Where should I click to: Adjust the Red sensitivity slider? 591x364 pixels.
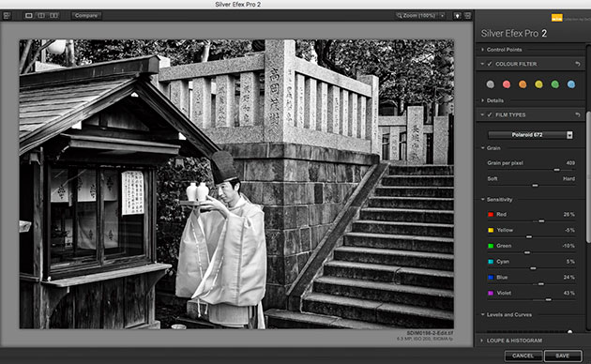tap(541, 221)
